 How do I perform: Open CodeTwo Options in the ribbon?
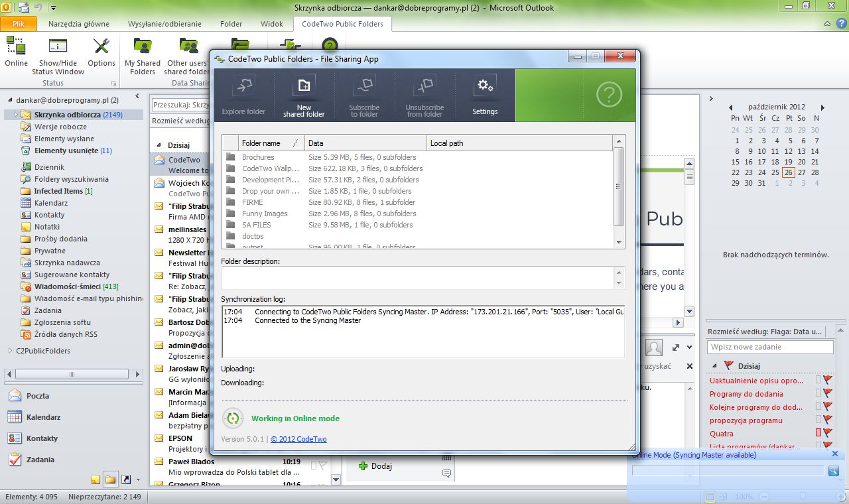101,52
